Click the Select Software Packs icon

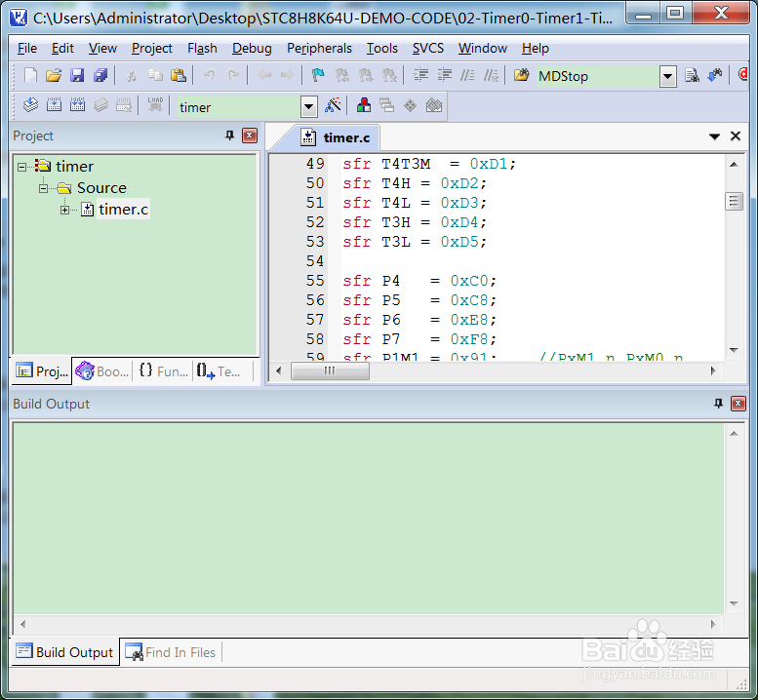[x=433, y=105]
